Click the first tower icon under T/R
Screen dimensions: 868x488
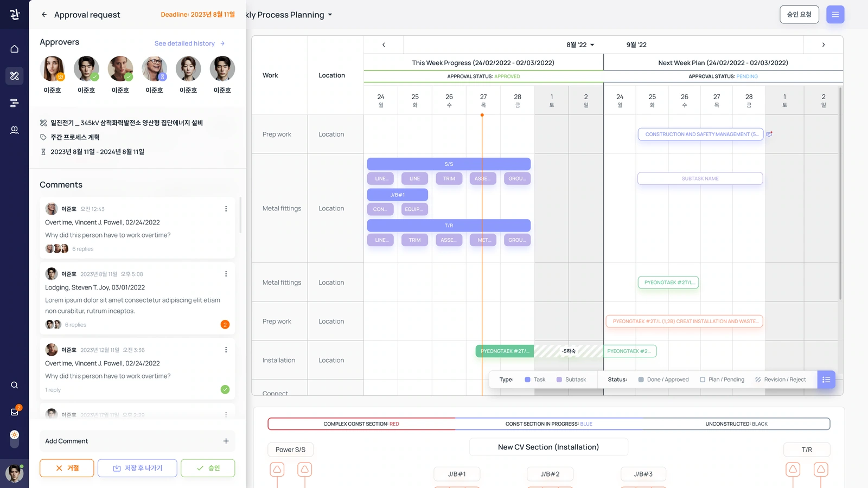click(793, 469)
